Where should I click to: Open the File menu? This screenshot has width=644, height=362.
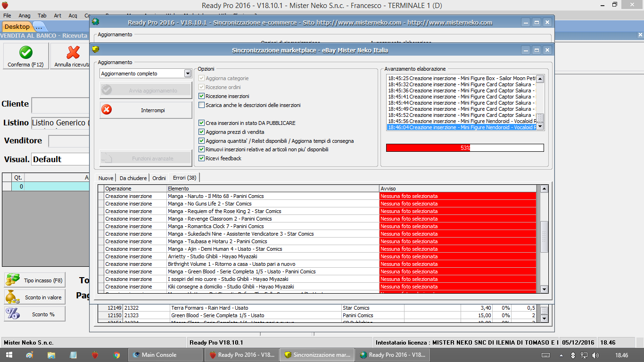pos(7,16)
